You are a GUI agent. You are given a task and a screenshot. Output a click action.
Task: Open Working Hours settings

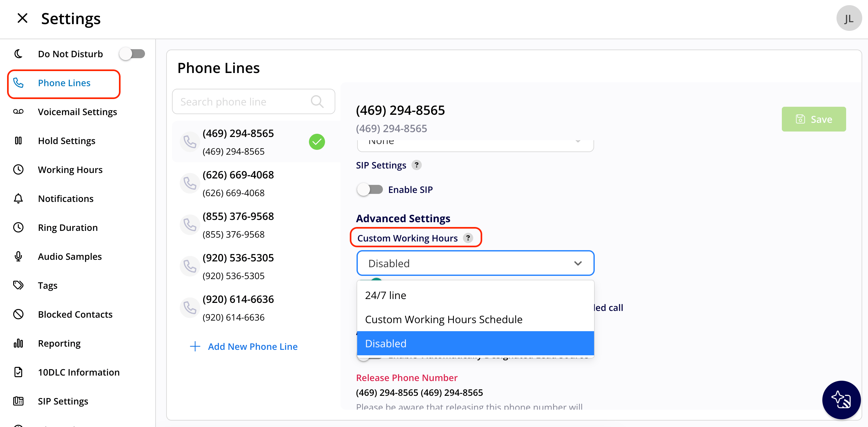70,170
